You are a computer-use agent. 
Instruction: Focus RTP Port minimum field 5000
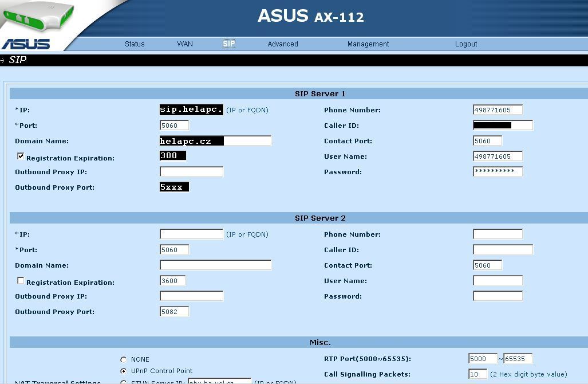click(483, 358)
